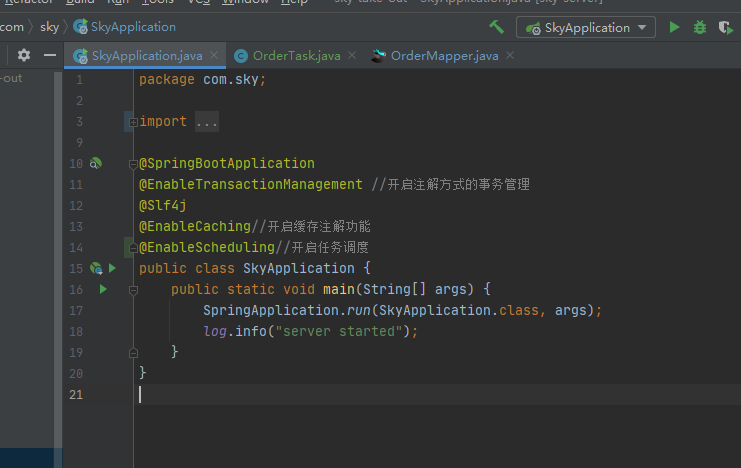The image size is (741, 468).
Task: Open the SkyApplication run configuration dropdown
Action: click(x=586, y=27)
